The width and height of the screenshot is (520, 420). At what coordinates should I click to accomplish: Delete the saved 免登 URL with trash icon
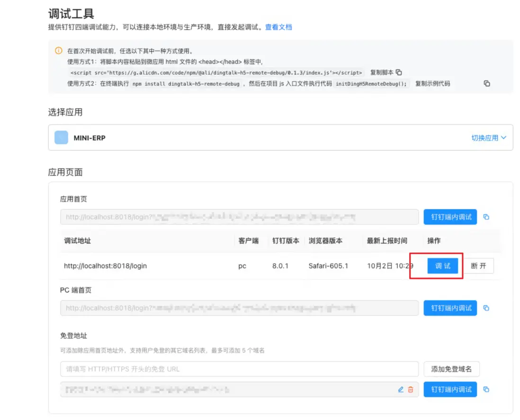[x=411, y=390]
